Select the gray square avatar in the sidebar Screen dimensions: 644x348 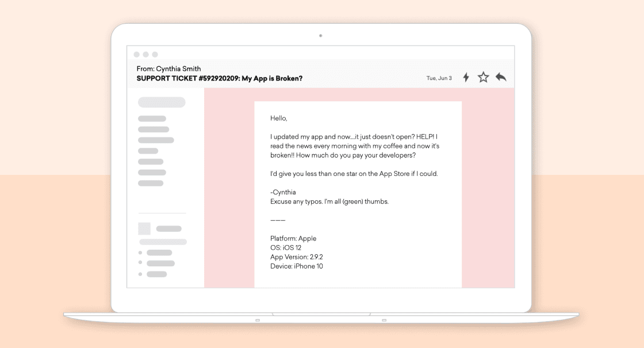(144, 228)
